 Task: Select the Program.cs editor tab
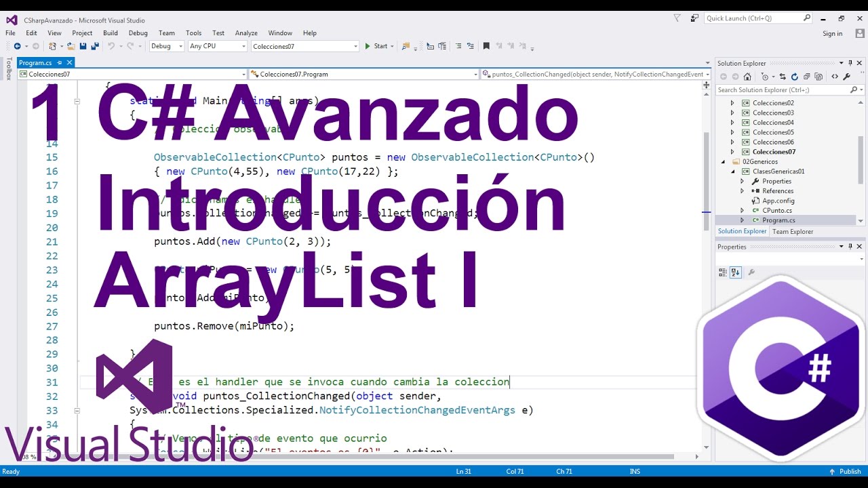(x=35, y=62)
